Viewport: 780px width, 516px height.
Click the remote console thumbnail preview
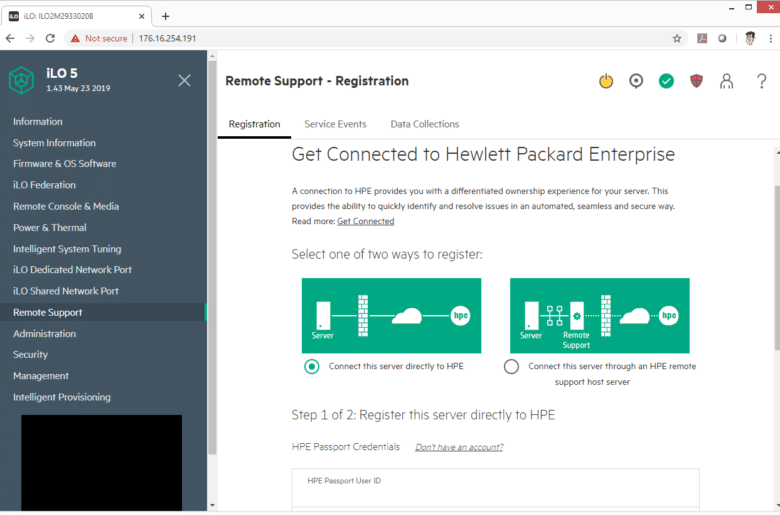click(x=101, y=463)
